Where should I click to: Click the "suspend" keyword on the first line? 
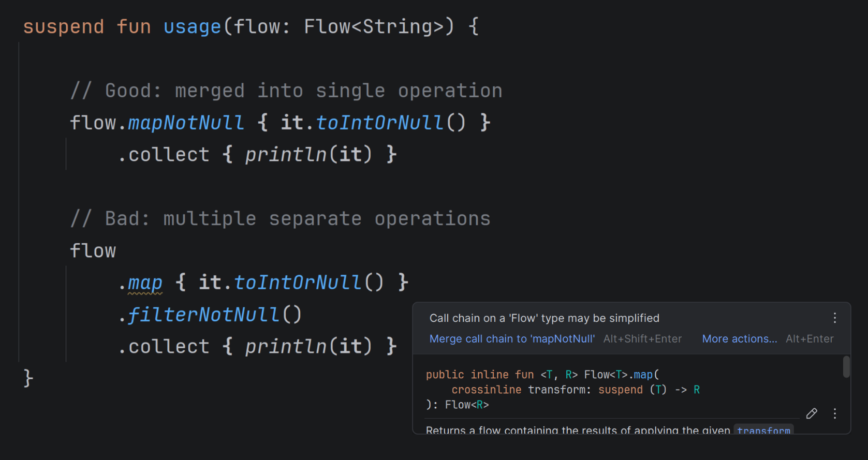(64, 26)
